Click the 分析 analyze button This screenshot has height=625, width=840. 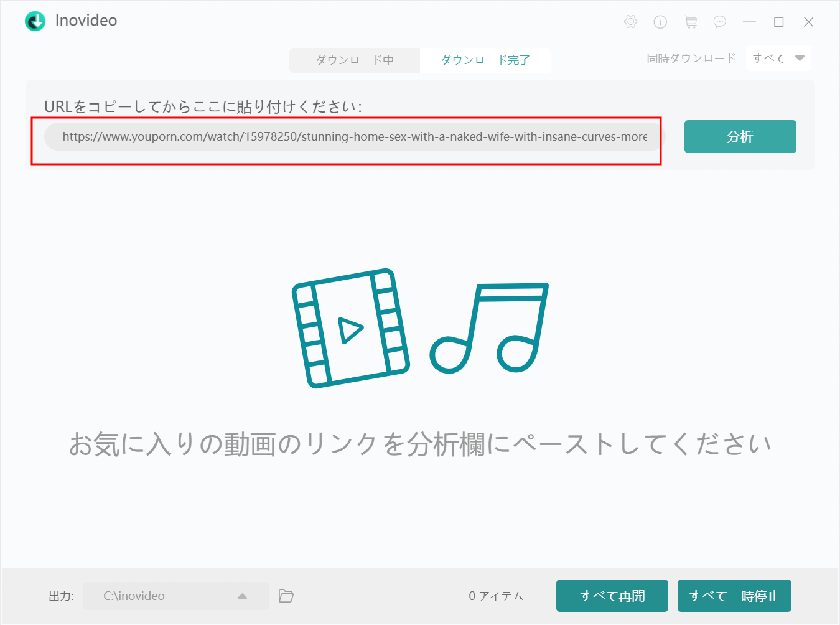tap(740, 136)
